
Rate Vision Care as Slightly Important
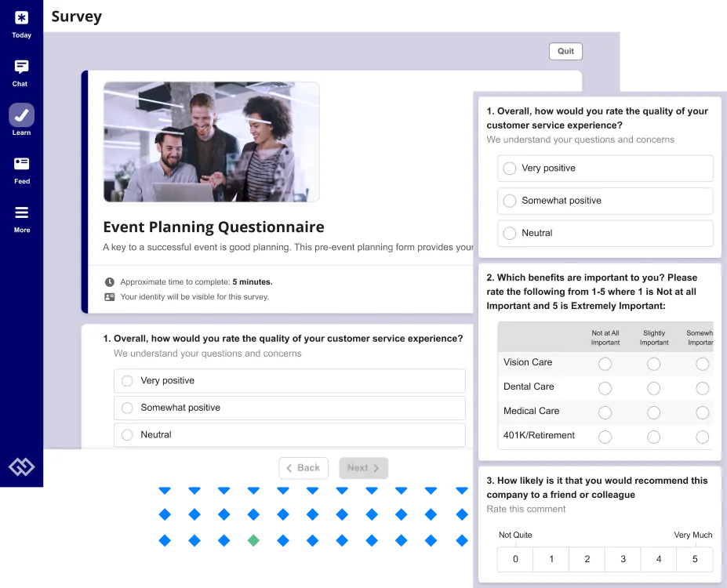(654, 364)
